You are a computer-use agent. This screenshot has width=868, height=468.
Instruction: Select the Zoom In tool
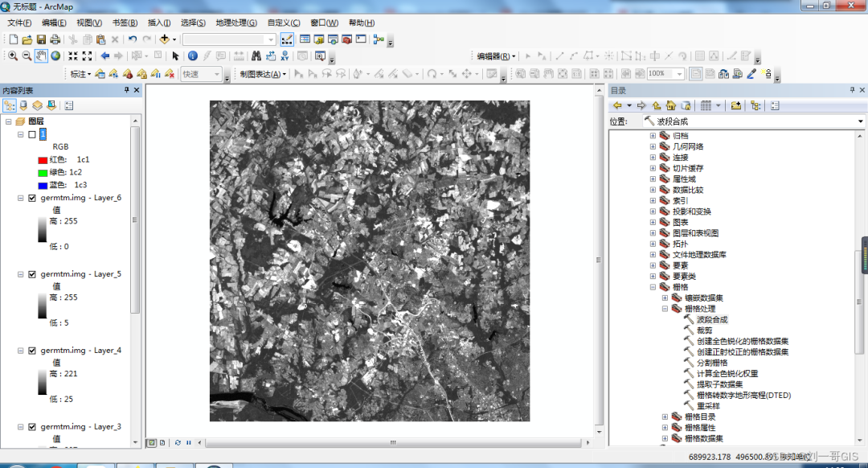point(13,55)
